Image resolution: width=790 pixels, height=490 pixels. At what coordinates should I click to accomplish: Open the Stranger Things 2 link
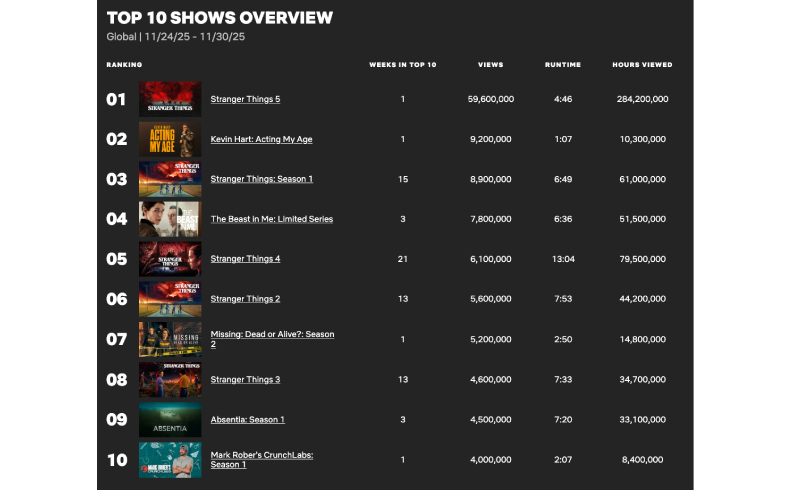coord(245,299)
